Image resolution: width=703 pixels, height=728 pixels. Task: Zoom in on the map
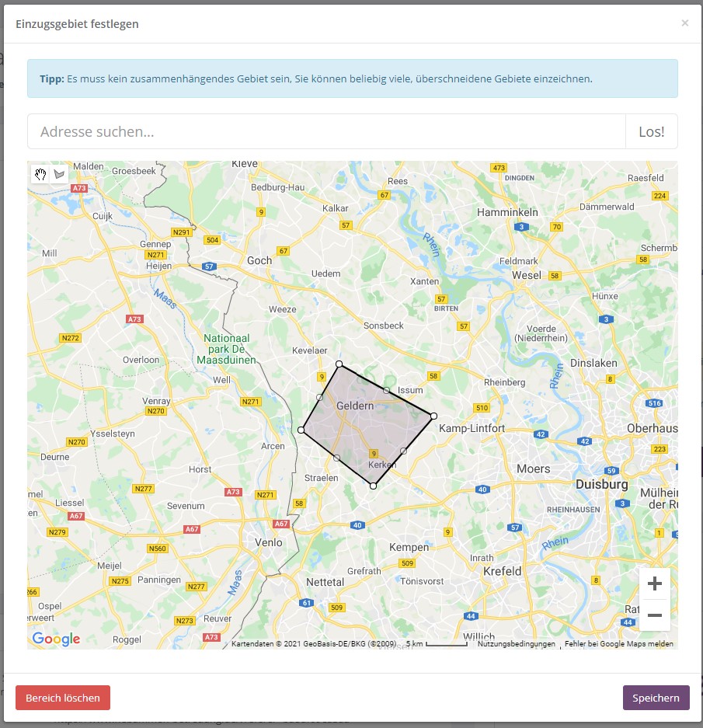654,583
